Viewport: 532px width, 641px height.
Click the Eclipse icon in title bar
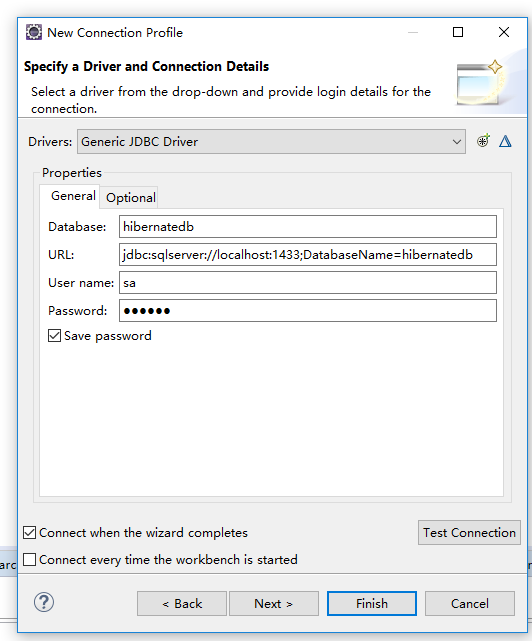pyautogui.click(x=34, y=32)
